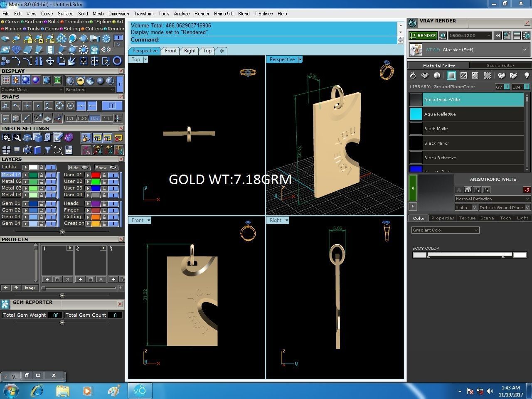Open the gear options icon in Info & Settings

pos(6,138)
